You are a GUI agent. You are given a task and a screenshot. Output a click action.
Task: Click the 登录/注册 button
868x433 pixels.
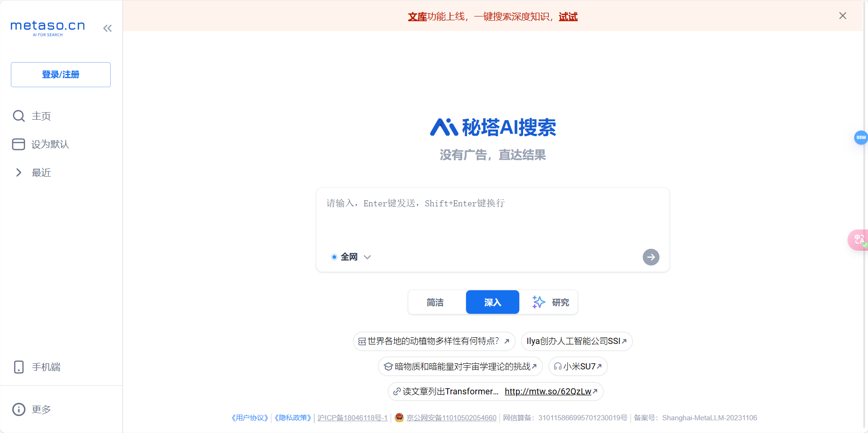point(60,74)
